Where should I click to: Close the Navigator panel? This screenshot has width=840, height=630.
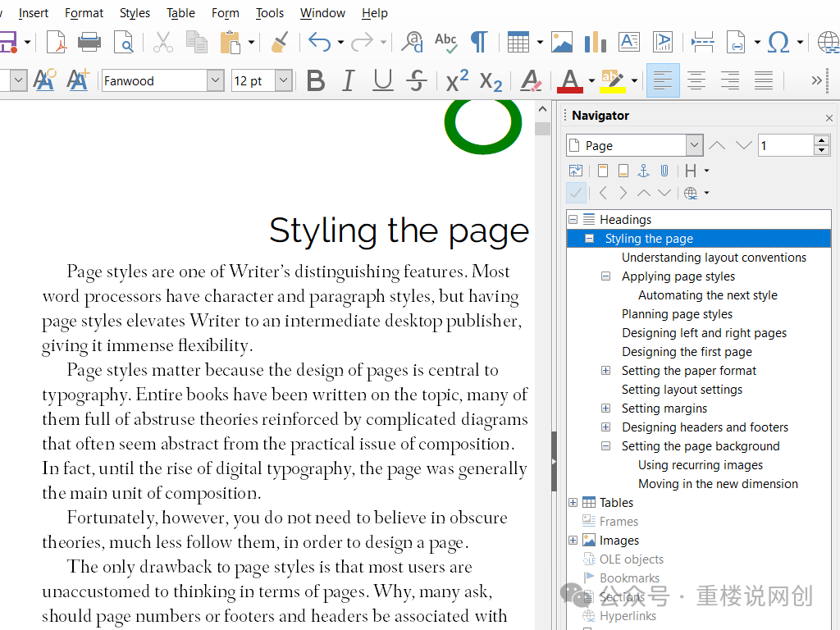coord(829,117)
